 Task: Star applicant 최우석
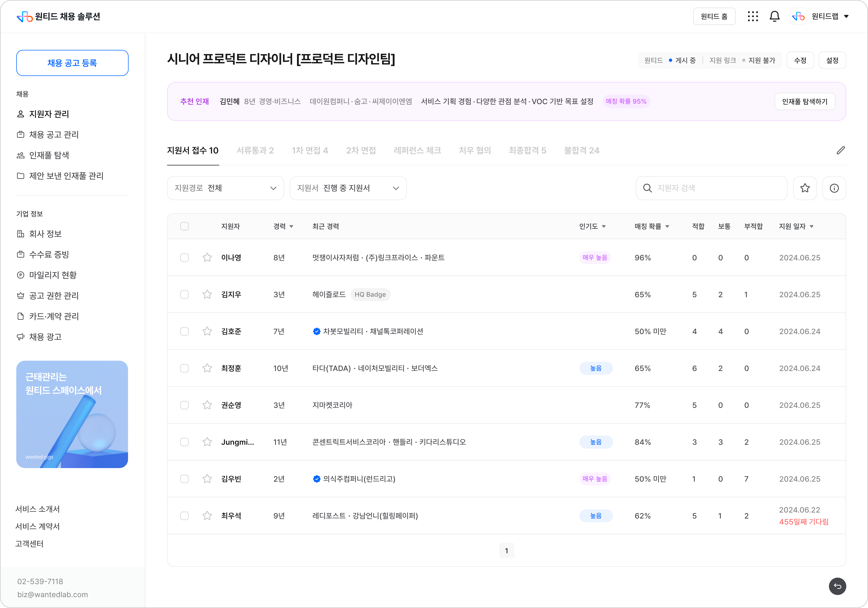(207, 516)
